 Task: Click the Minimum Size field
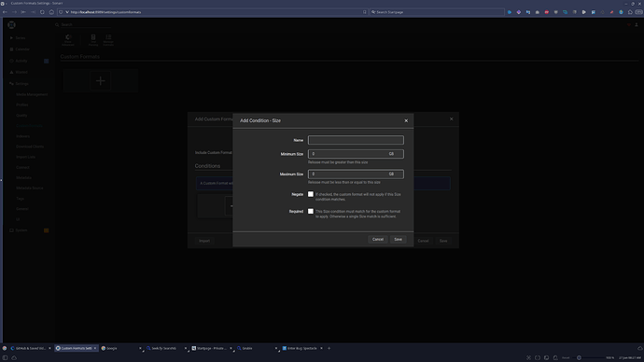(x=356, y=154)
